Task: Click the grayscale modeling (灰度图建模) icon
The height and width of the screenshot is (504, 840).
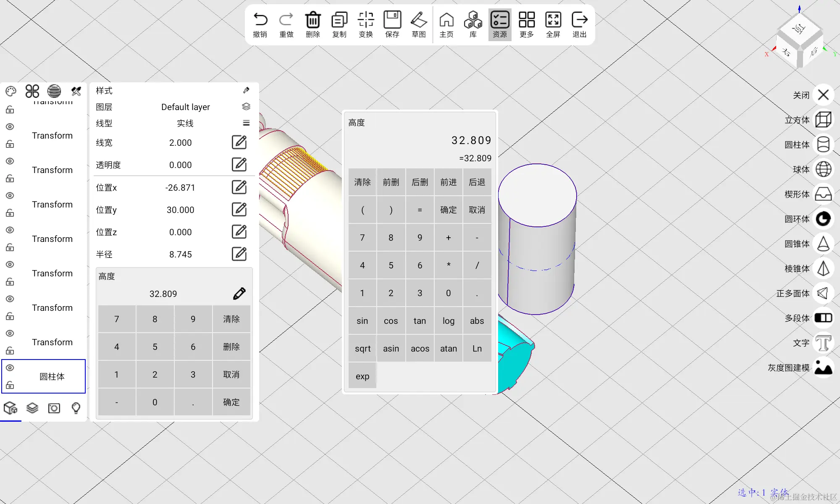Action: click(x=823, y=367)
